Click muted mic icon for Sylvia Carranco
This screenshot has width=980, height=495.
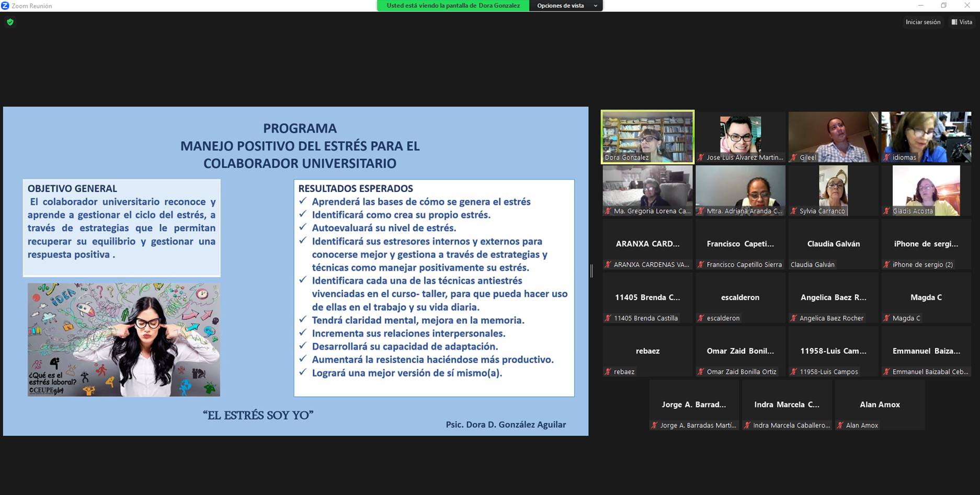coord(794,211)
